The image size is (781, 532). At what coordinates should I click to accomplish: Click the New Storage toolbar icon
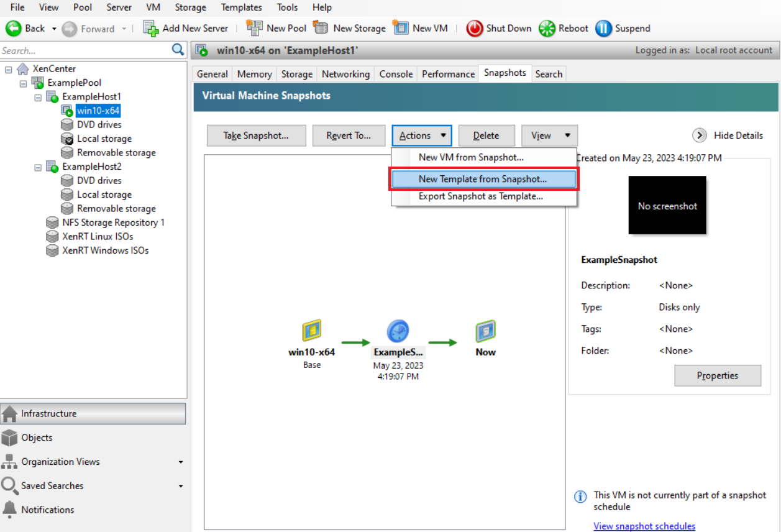pyautogui.click(x=321, y=27)
